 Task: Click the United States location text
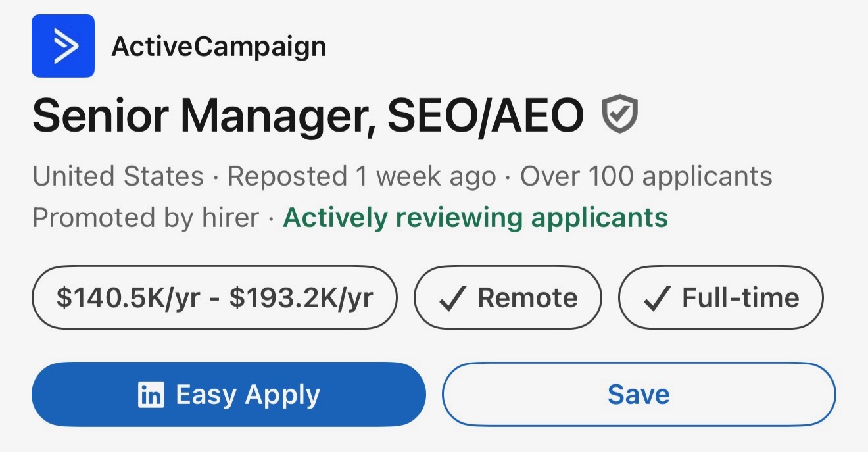tap(118, 176)
